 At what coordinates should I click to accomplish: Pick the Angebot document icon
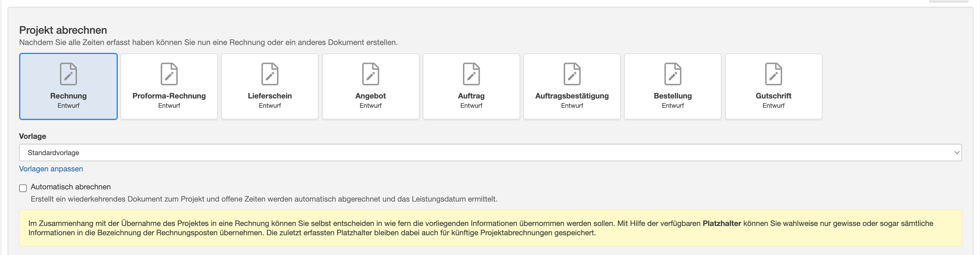[370, 74]
